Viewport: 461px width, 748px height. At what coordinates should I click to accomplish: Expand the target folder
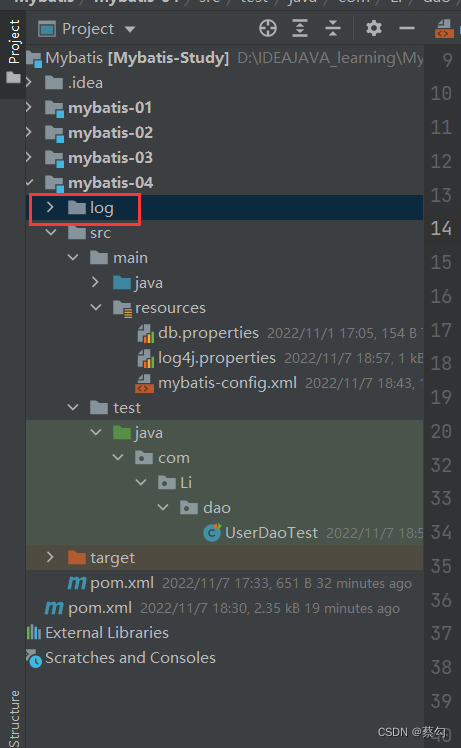50,557
